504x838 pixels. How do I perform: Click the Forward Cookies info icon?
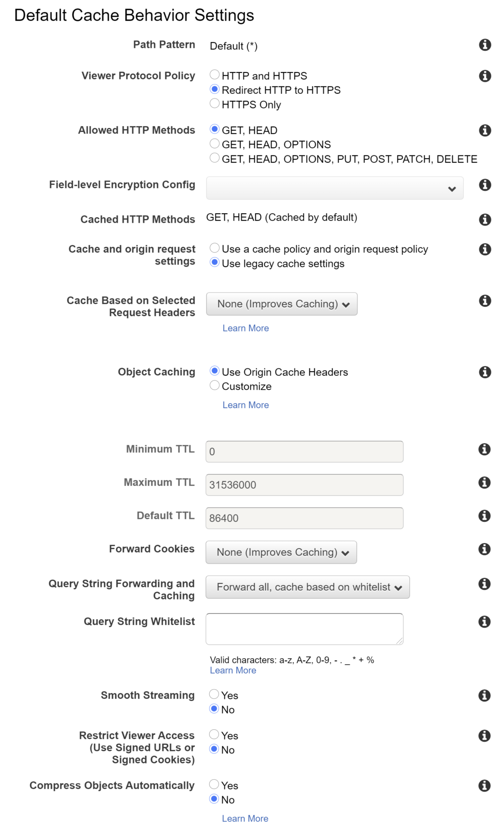click(x=485, y=549)
